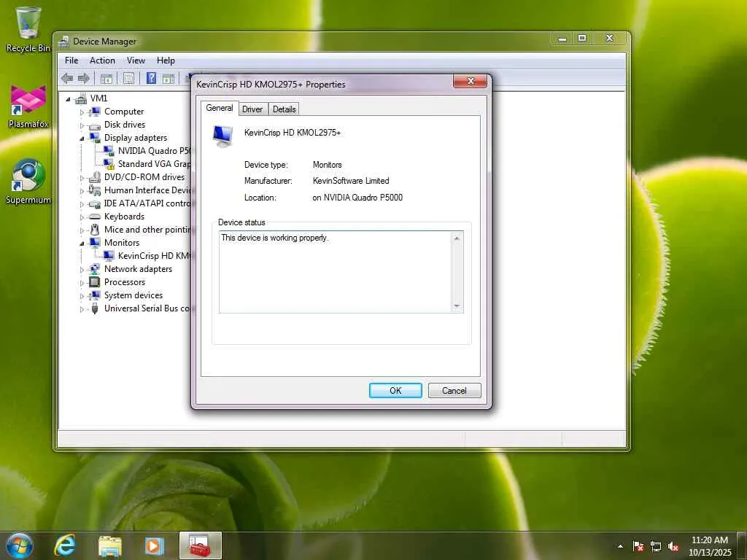Click the Action Center flag tray icon

[x=638, y=546]
